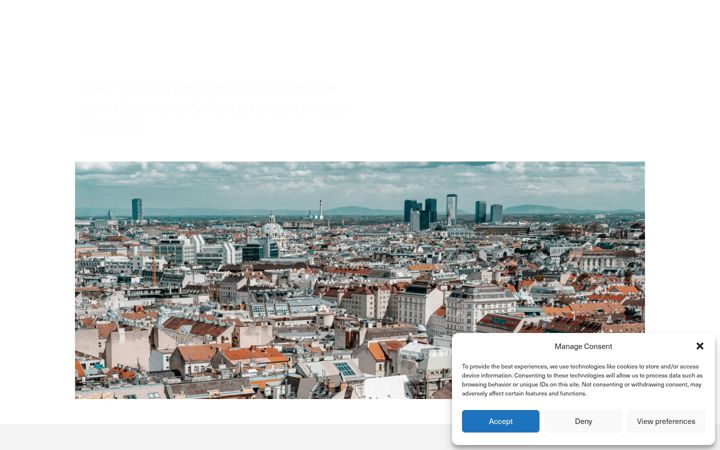Open View preferences for cookie settings
The height and width of the screenshot is (450, 720).
pyautogui.click(x=666, y=421)
